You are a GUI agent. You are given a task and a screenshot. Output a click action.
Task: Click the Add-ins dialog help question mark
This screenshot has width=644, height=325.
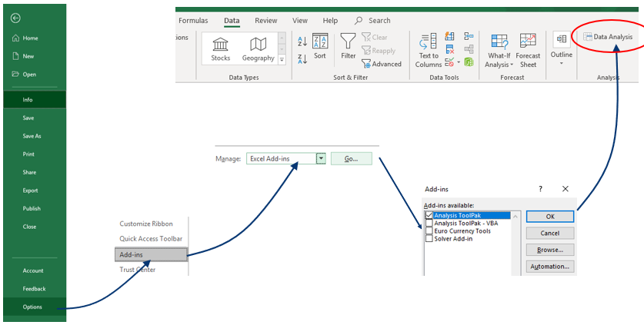tap(540, 189)
